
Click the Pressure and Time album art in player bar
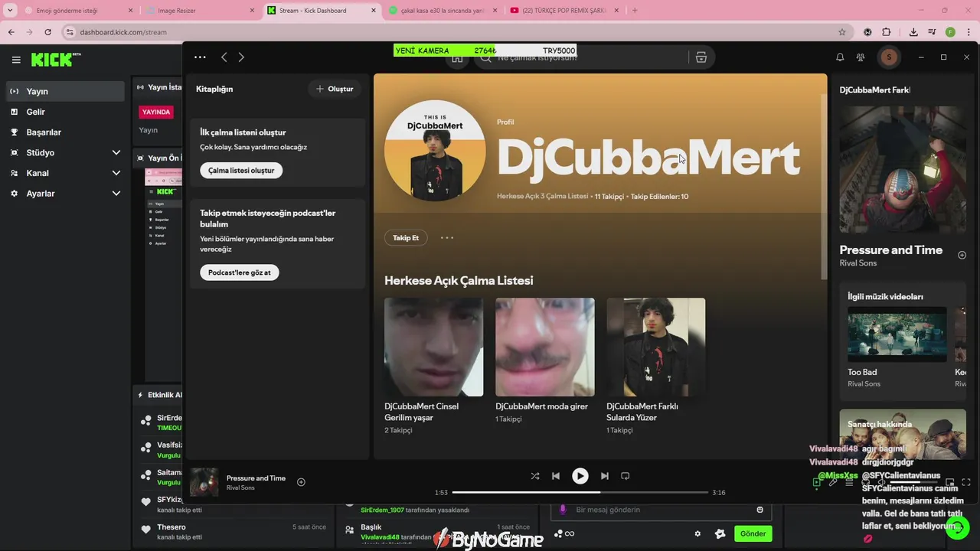tap(204, 482)
